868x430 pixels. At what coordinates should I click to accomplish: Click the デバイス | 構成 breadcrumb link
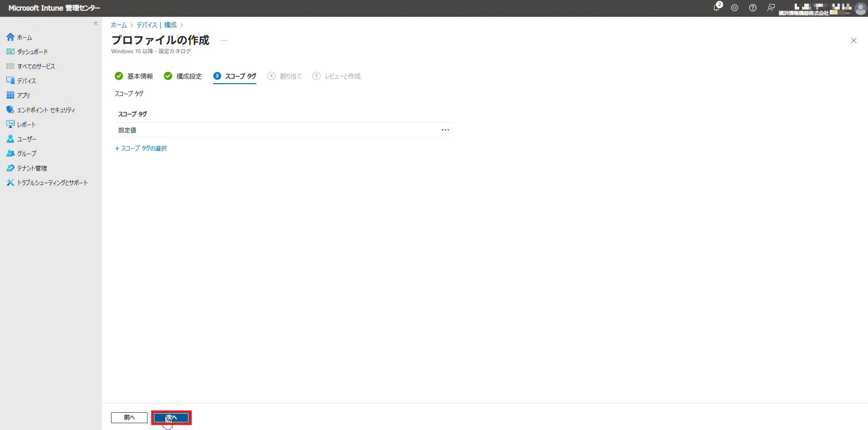point(156,25)
